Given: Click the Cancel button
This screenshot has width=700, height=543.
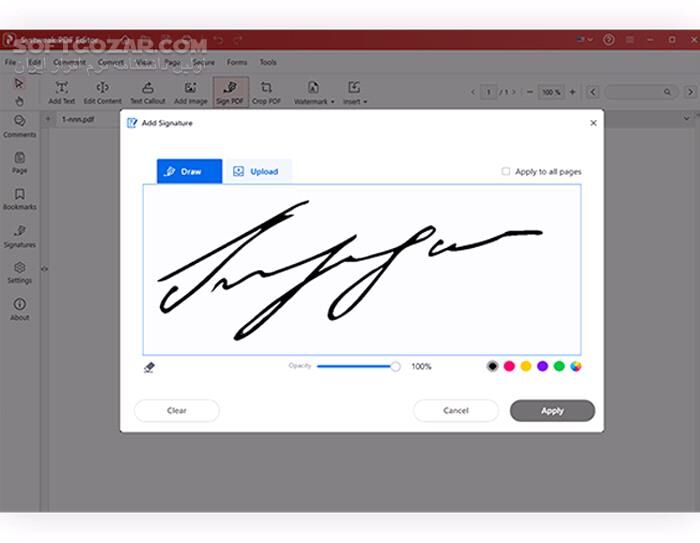Looking at the screenshot, I should point(456,410).
